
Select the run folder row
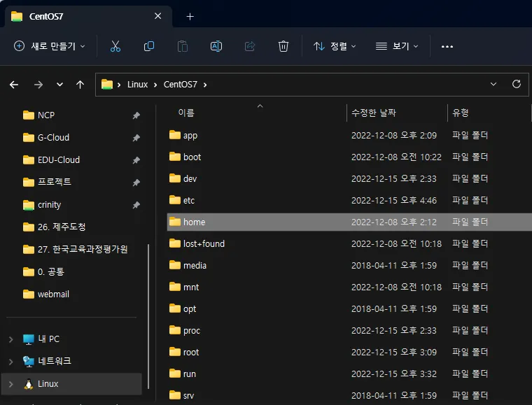pyautogui.click(x=349, y=374)
